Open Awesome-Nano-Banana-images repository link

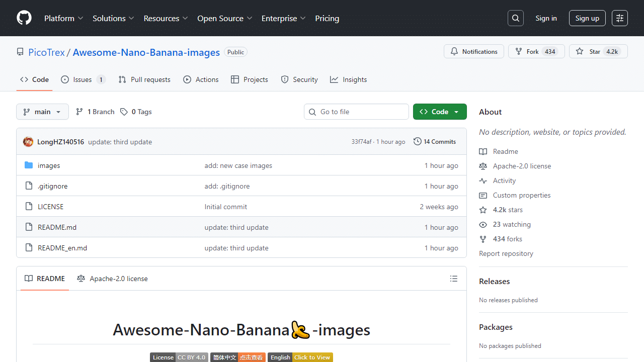tap(146, 52)
